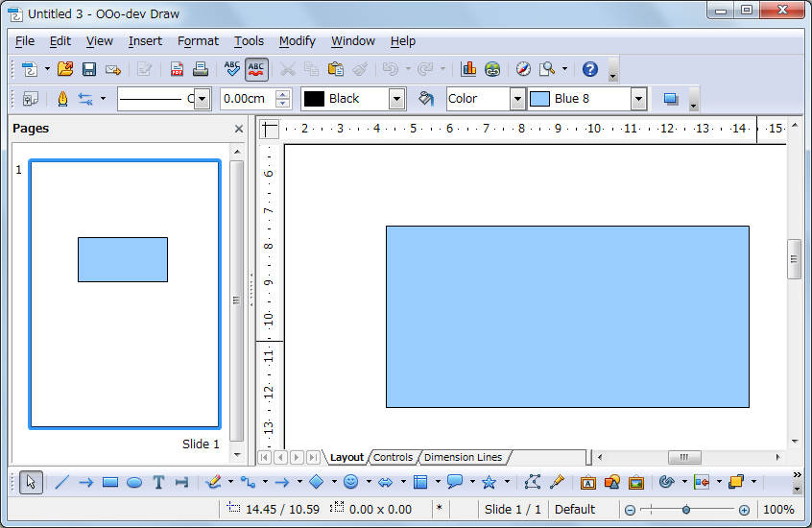This screenshot has width=812, height=528.
Task: Select the Flowcharts tool
Action: 420,483
